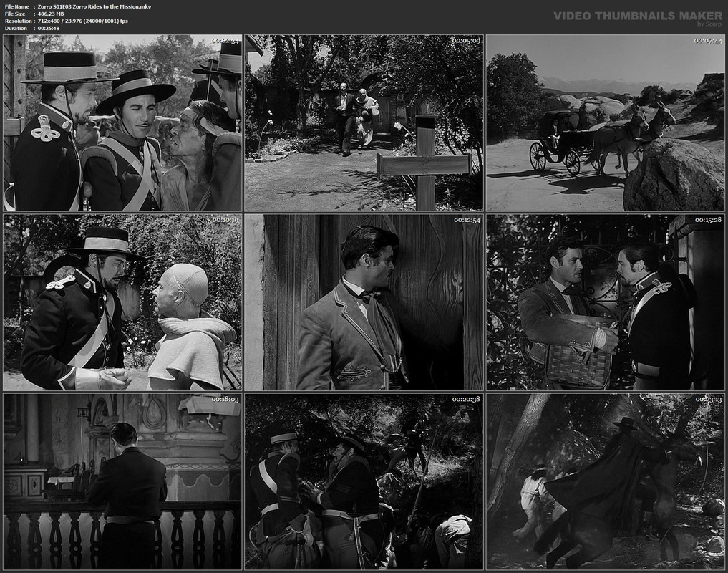728x573 pixels.
Task: Click the 'Resolution' label
Action: (x=18, y=21)
